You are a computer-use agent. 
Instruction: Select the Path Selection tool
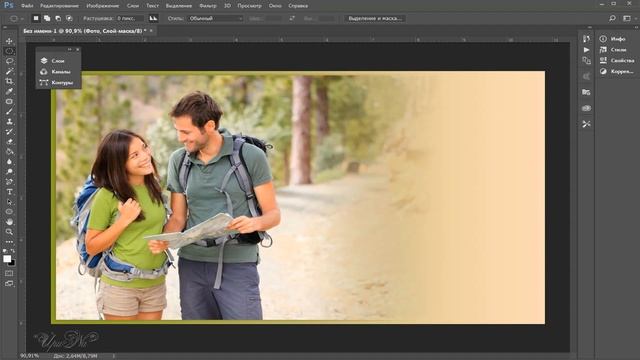[x=9, y=202]
